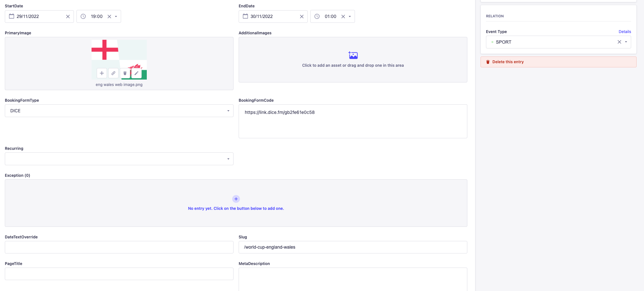Screen dimensions: 644x291
Task: Clear the 19:00 start time
Action: 109,17
